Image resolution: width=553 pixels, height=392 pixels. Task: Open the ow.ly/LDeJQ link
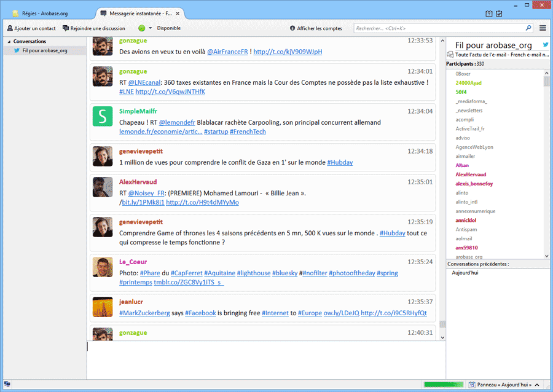(341, 313)
